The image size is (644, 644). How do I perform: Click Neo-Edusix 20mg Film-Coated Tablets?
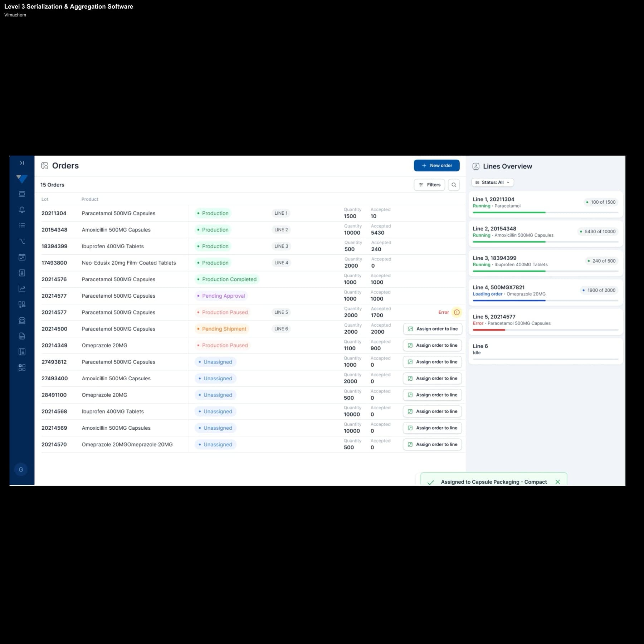tap(129, 263)
